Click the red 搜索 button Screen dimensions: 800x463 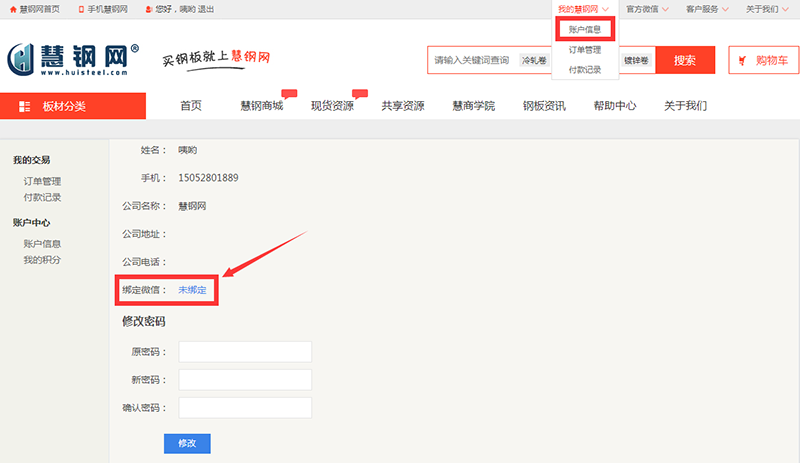point(685,60)
